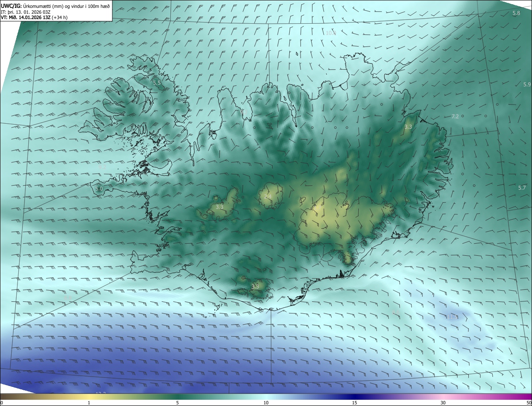Select the line "IT: þri. 13. 01. 2026 03Z"
532x406 pixels.
[x=26, y=12]
